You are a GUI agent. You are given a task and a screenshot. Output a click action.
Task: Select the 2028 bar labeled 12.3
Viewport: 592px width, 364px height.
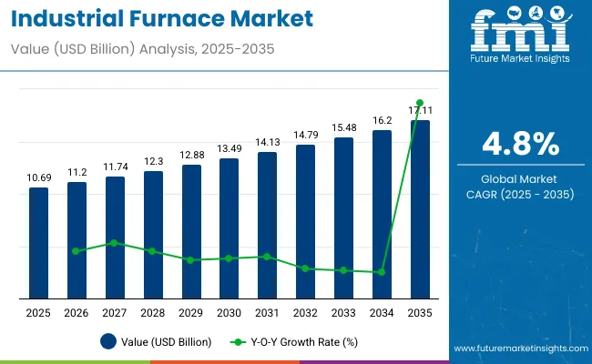click(x=153, y=235)
